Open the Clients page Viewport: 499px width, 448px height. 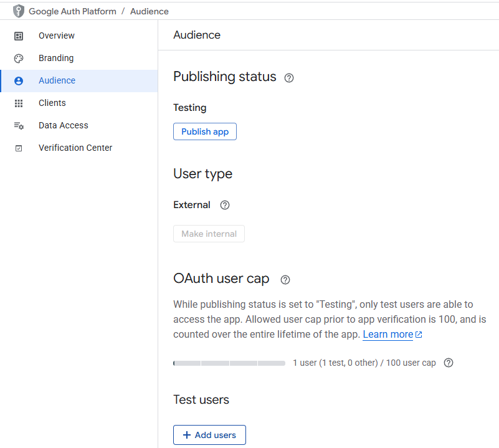click(x=79, y=103)
